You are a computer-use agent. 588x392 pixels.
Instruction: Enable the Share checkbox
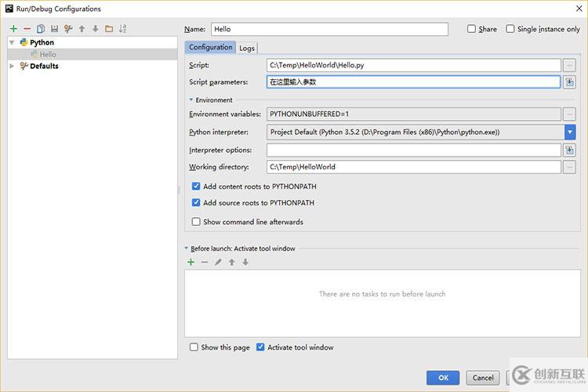pyautogui.click(x=472, y=29)
